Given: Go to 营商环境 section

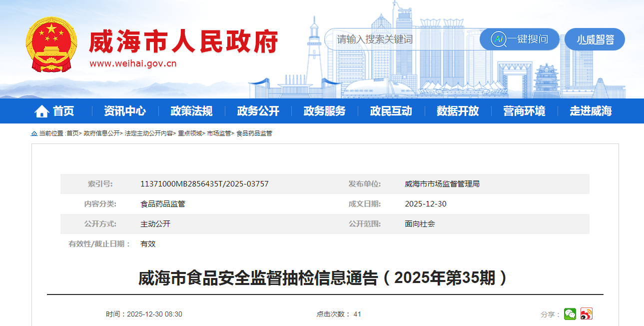Looking at the screenshot, I should coord(524,111).
